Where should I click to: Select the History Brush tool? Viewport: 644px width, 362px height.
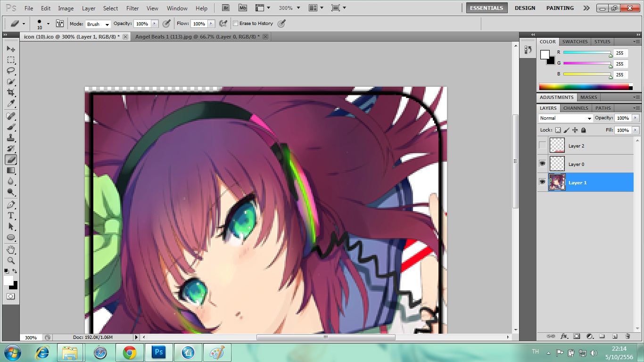click(11, 148)
